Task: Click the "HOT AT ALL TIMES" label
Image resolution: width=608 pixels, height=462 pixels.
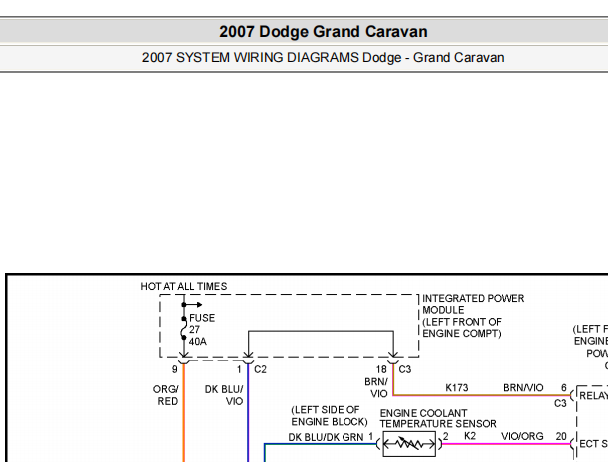Action: point(184,286)
